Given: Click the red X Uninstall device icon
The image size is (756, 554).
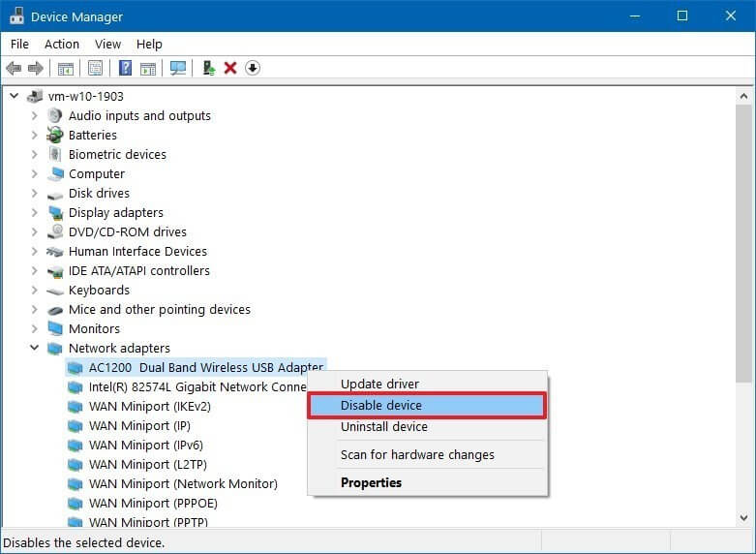Looking at the screenshot, I should (230, 68).
